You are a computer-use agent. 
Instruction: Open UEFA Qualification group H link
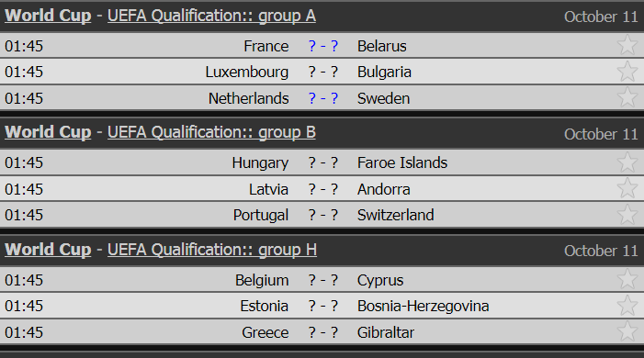pyautogui.click(x=212, y=250)
